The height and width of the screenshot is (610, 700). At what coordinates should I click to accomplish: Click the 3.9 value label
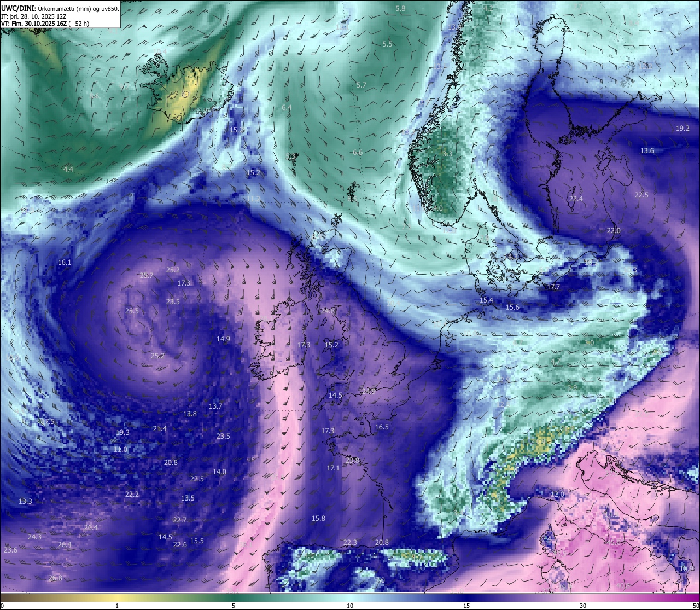pos(572,387)
